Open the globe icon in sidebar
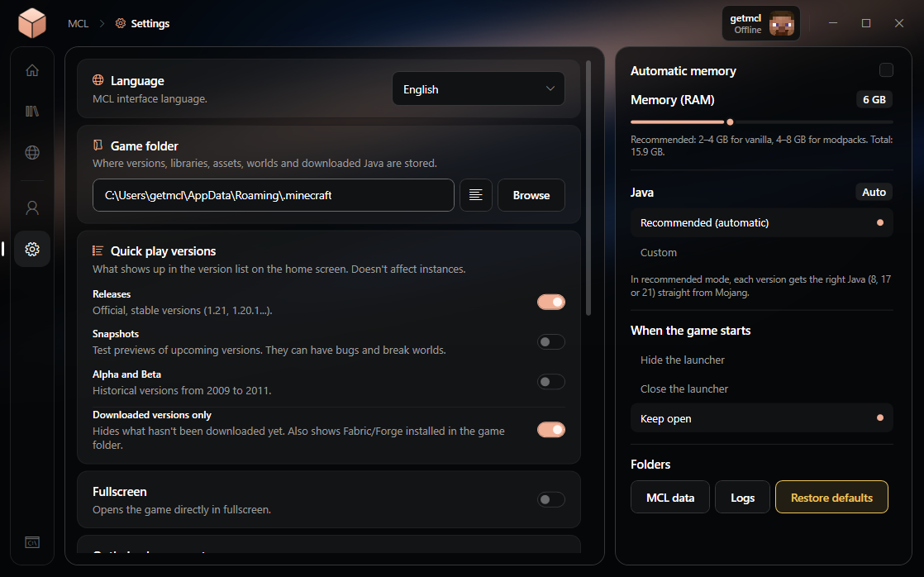This screenshot has width=924, height=577. click(x=32, y=153)
